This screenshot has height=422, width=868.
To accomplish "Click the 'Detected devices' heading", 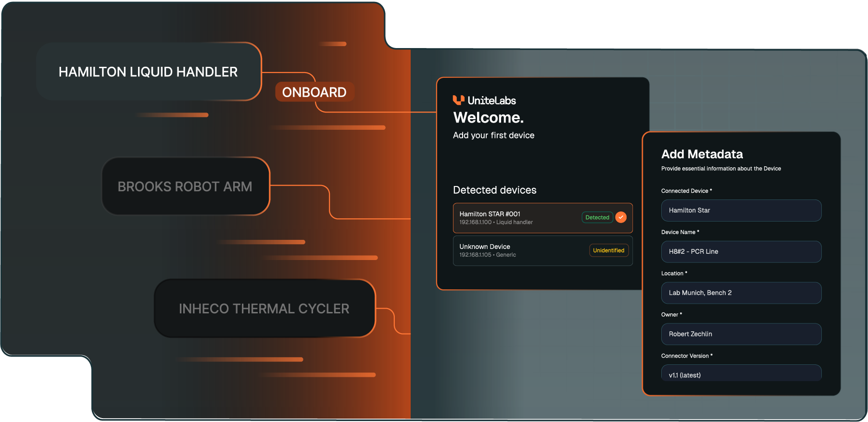I will click(494, 190).
